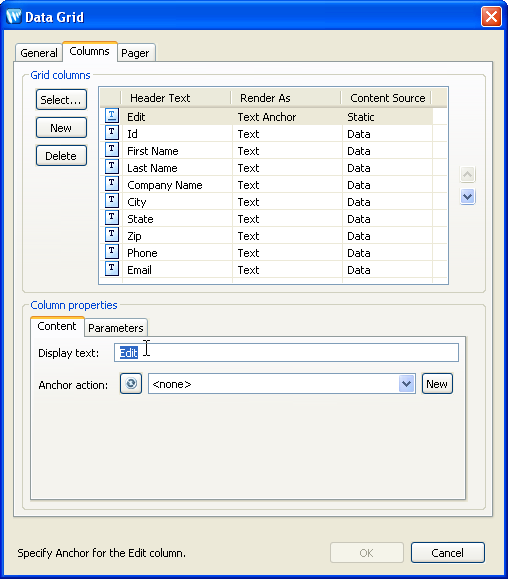Delete the selected grid column
This screenshot has height=579, width=508.
(x=61, y=156)
